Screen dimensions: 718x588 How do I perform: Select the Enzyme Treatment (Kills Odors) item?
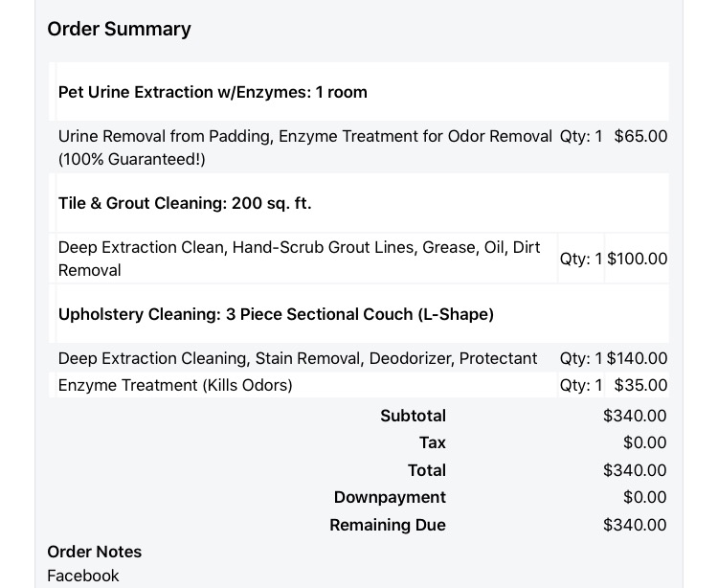(x=175, y=385)
